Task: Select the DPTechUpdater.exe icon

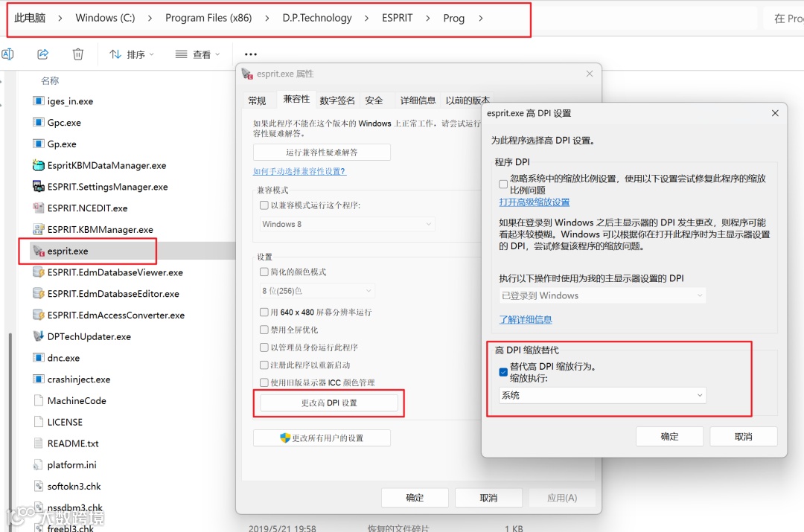Action: point(39,336)
